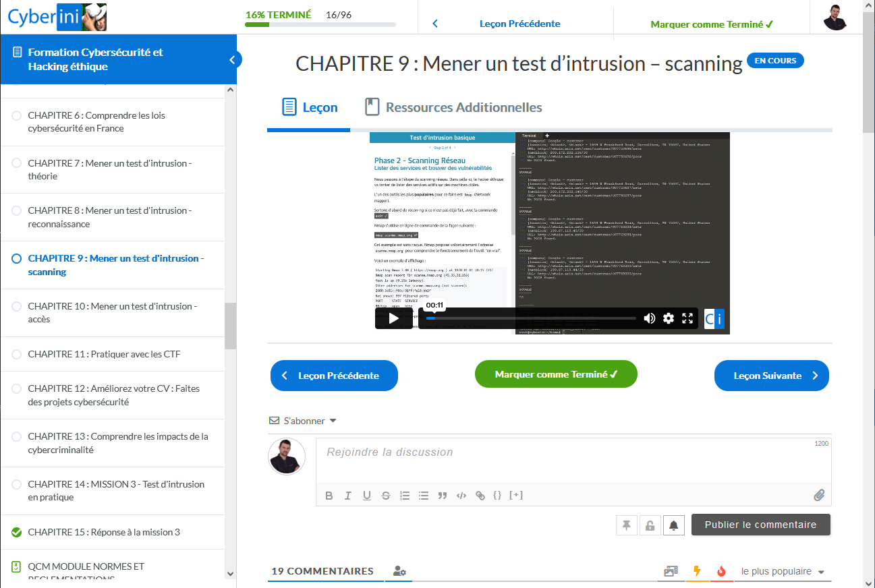Toggle comment notification bell

tap(673, 525)
